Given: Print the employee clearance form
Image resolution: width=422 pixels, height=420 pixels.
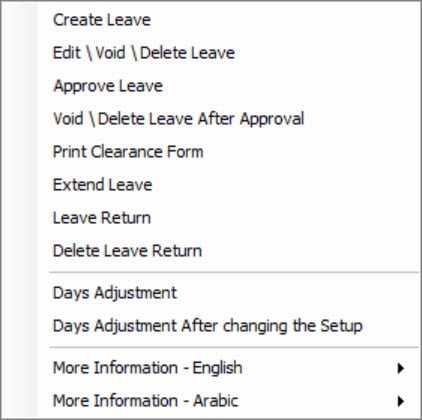Looking at the screenshot, I should click(x=228, y=152).
